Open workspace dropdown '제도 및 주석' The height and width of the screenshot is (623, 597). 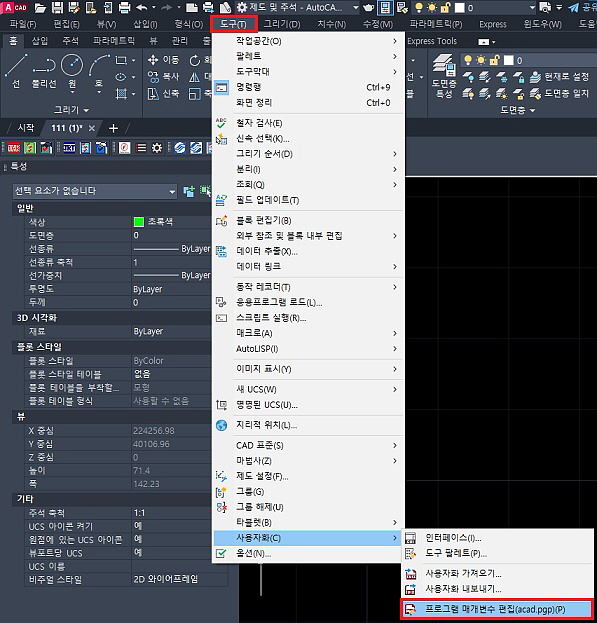click(299, 8)
